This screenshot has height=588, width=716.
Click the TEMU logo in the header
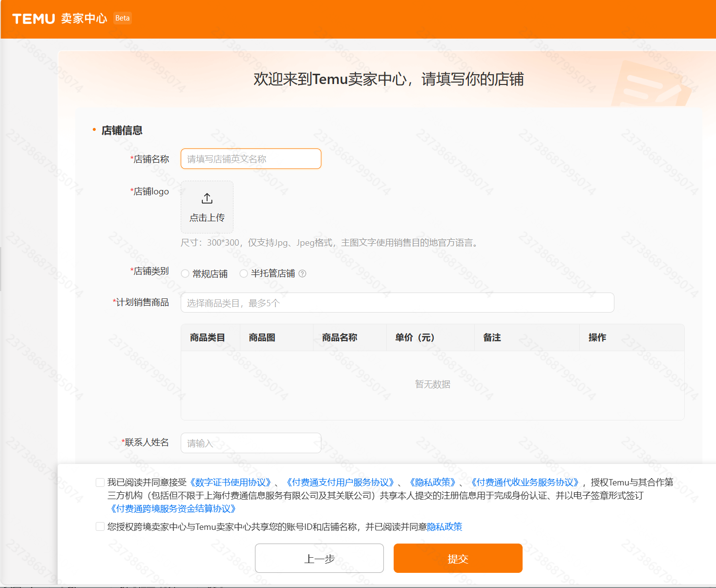[33, 18]
